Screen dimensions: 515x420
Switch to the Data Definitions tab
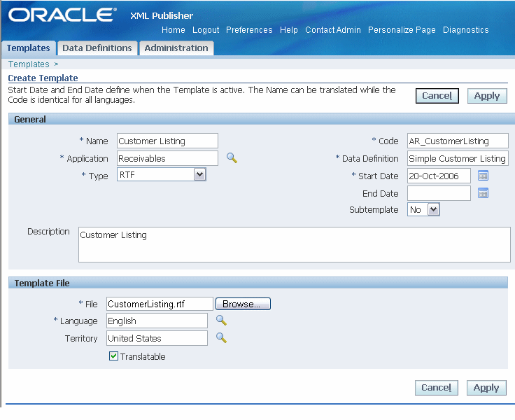click(97, 48)
